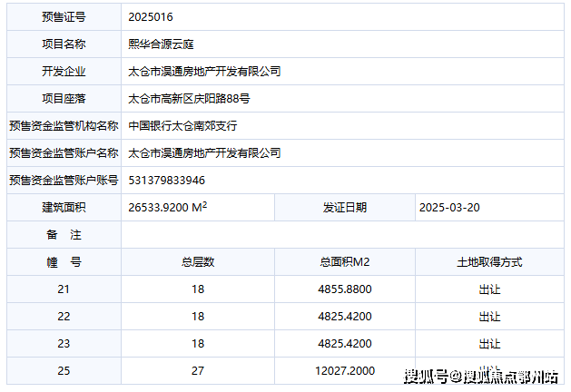Viewport: 571px width, 392px height.
Task: Click the 备注 label cell
Action: (64, 235)
